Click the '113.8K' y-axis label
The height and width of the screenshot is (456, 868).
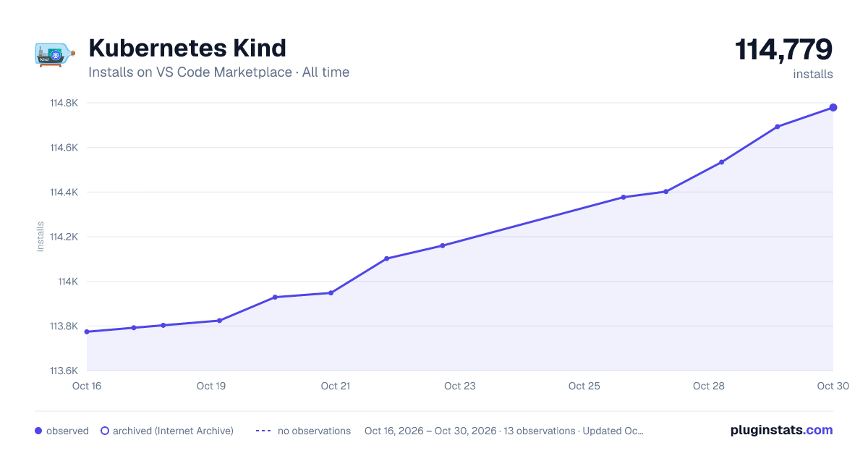point(64,326)
